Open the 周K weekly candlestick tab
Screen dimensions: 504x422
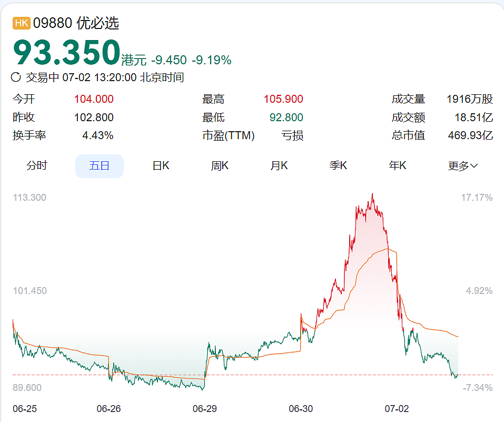click(220, 165)
